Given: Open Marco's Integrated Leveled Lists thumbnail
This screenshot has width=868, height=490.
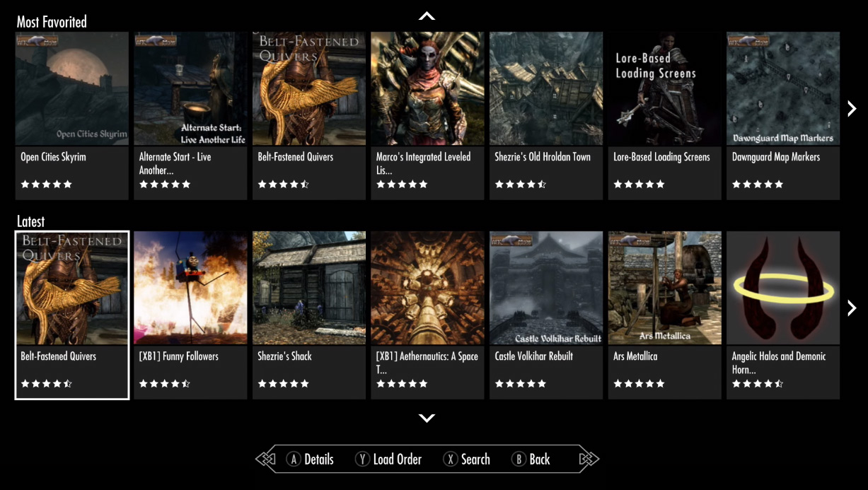Looking at the screenshot, I should [427, 88].
